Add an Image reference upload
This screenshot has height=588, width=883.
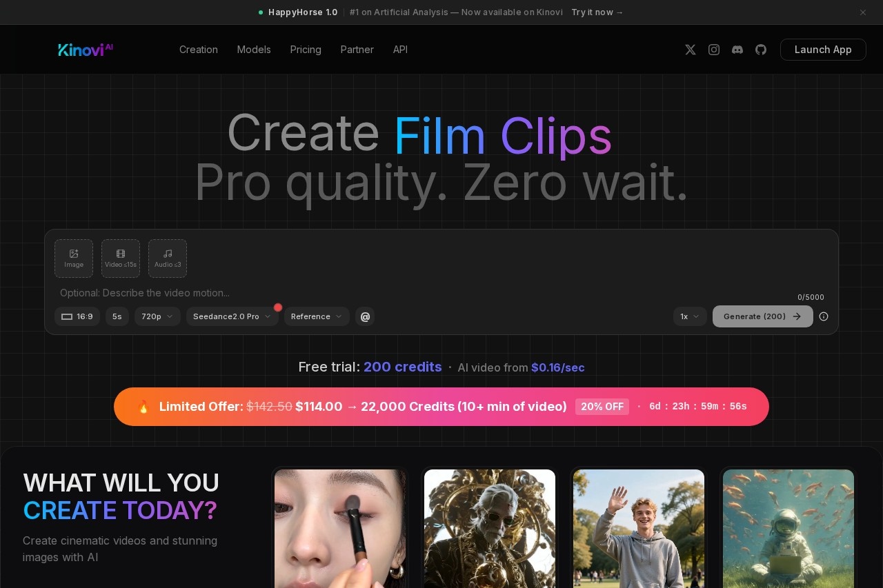coord(74,258)
